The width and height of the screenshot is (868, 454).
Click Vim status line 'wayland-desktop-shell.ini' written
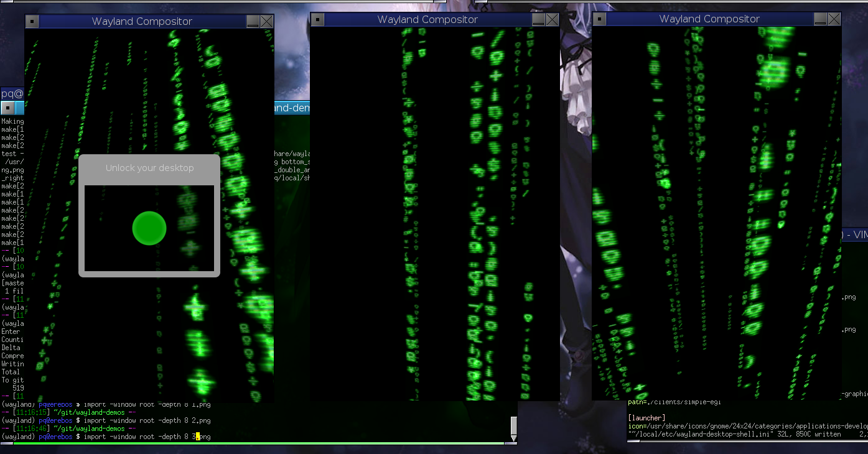(734, 434)
